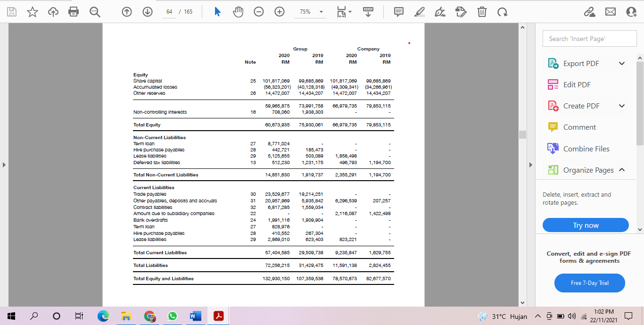The height and width of the screenshot is (325, 644).
Task: Activate the hand pan tool
Action: pyautogui.click(x=238, y=12)
